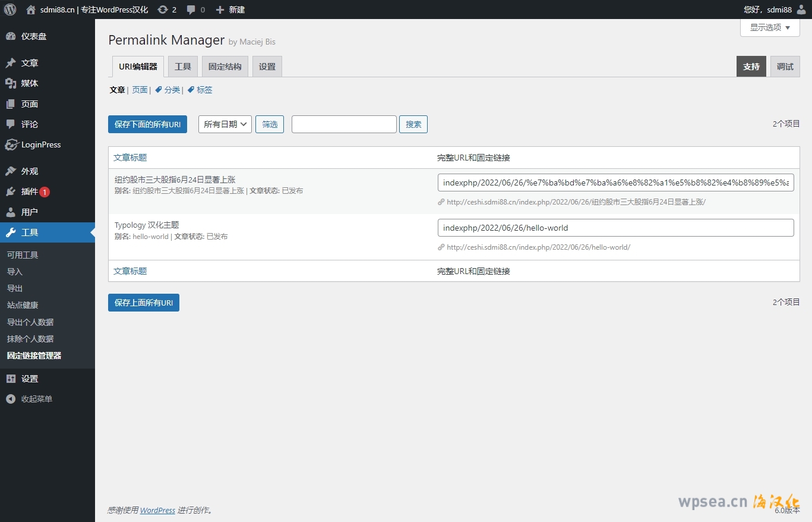Open the 插件 plugins menu
The image size is (812, 522).
(29, 191)
